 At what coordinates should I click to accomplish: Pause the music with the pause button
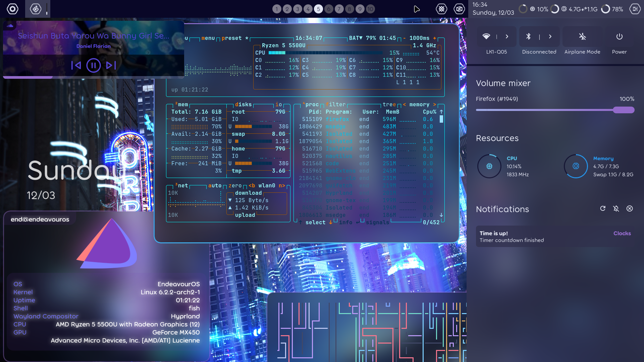(93, 65)
